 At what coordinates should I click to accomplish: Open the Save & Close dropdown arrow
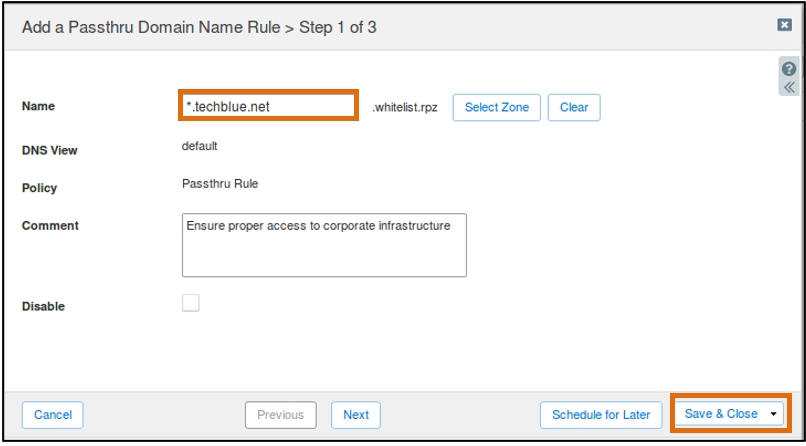pos(774,415)
